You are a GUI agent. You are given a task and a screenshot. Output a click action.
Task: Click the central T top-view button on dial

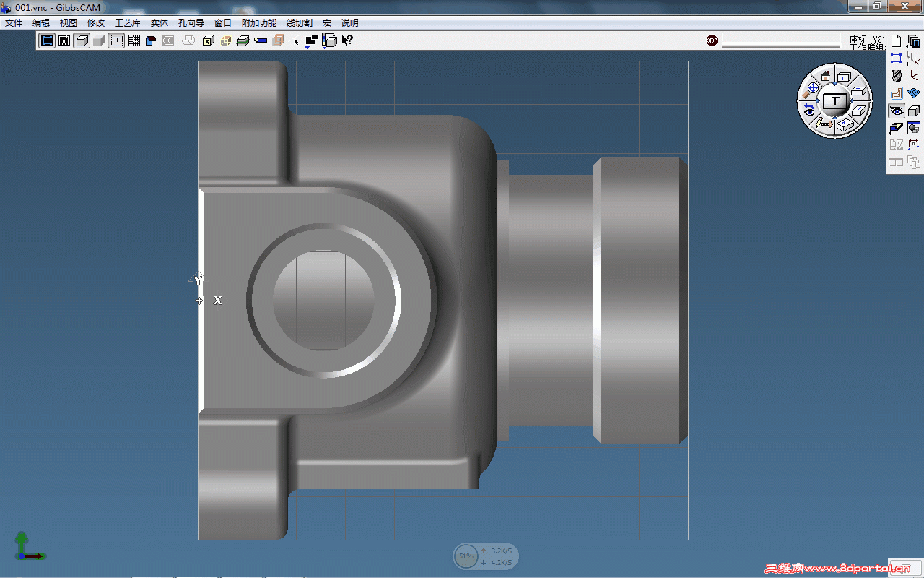pos(835,100)
